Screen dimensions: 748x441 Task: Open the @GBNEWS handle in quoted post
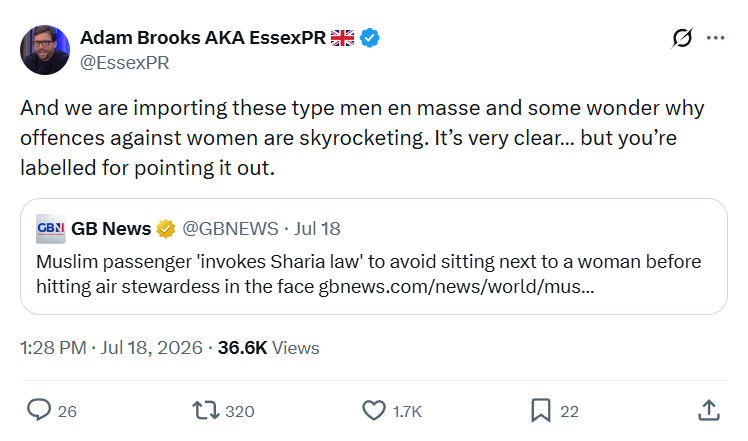(230, 229)
